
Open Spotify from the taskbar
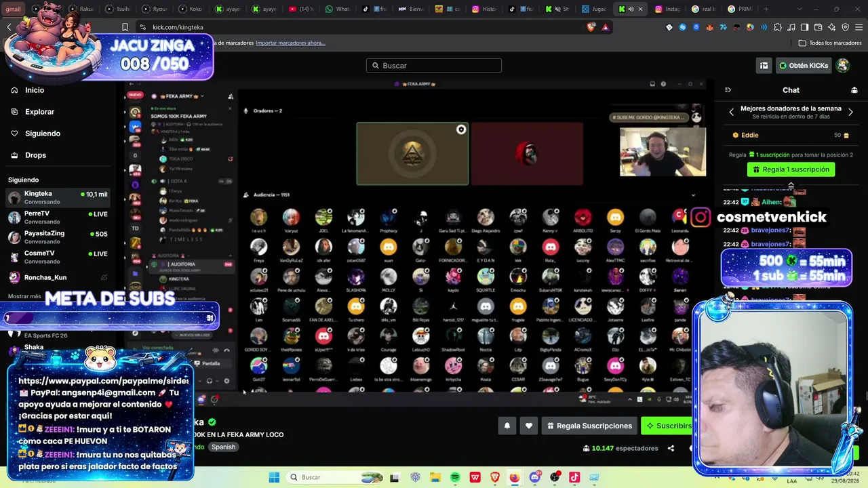tap(455, 477)
